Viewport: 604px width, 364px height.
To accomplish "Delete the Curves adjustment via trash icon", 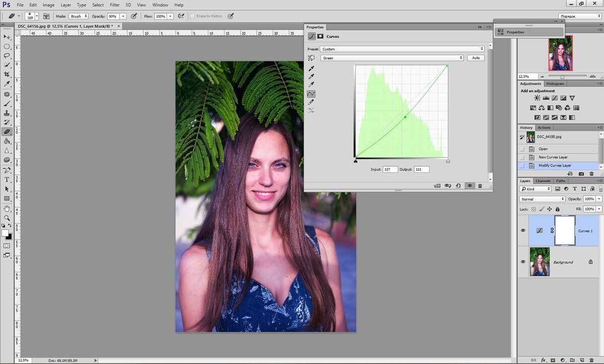I will coord(480,185).
